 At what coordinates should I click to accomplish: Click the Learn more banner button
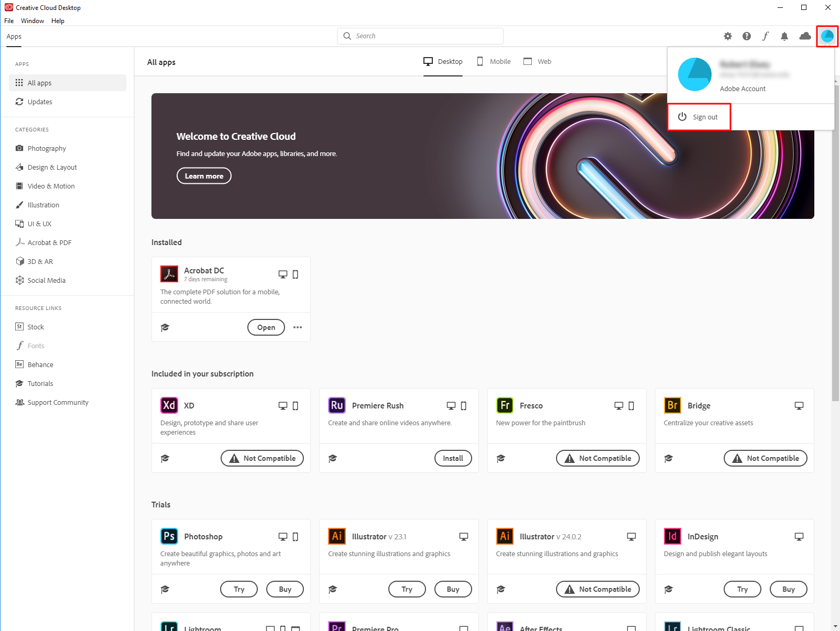click(204, 176)
